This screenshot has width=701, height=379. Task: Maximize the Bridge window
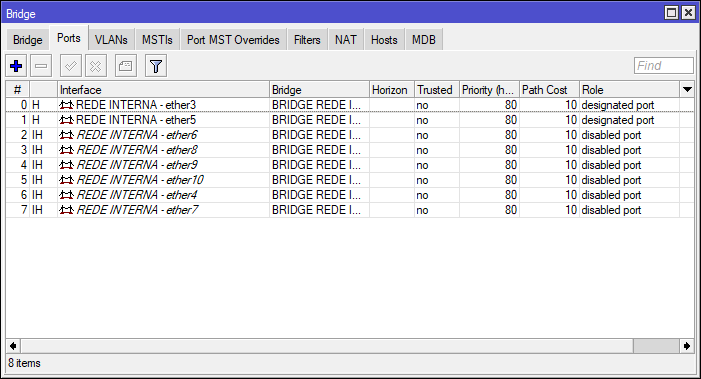click(671, 13)
